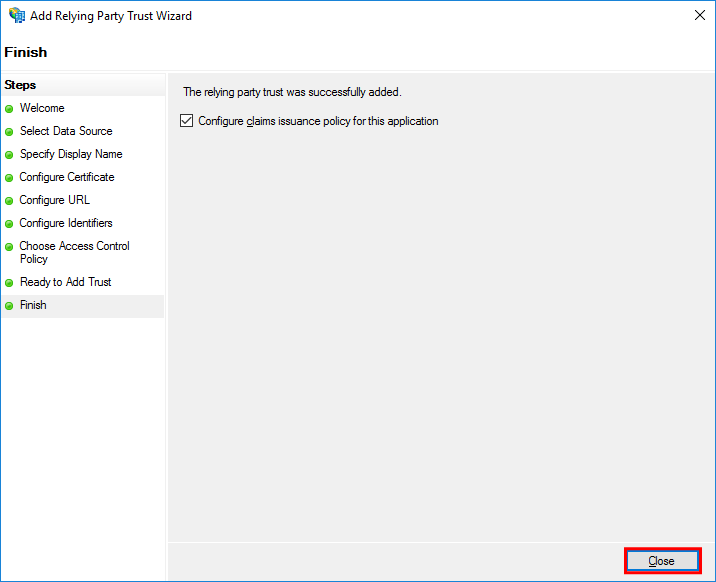This screenshot has width=716, height=582.
Task: Click the green bullet beside Configure Identifiers
Action: (x=9, y=224)
